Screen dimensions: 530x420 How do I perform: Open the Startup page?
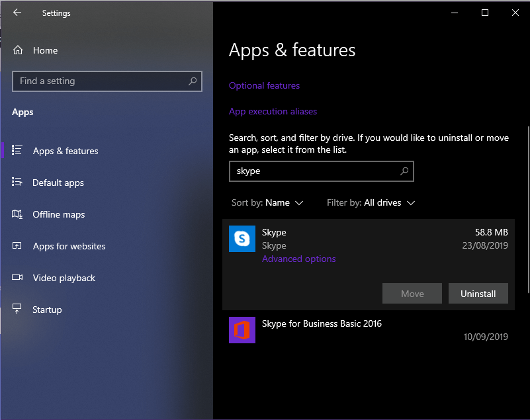(48, 310)
